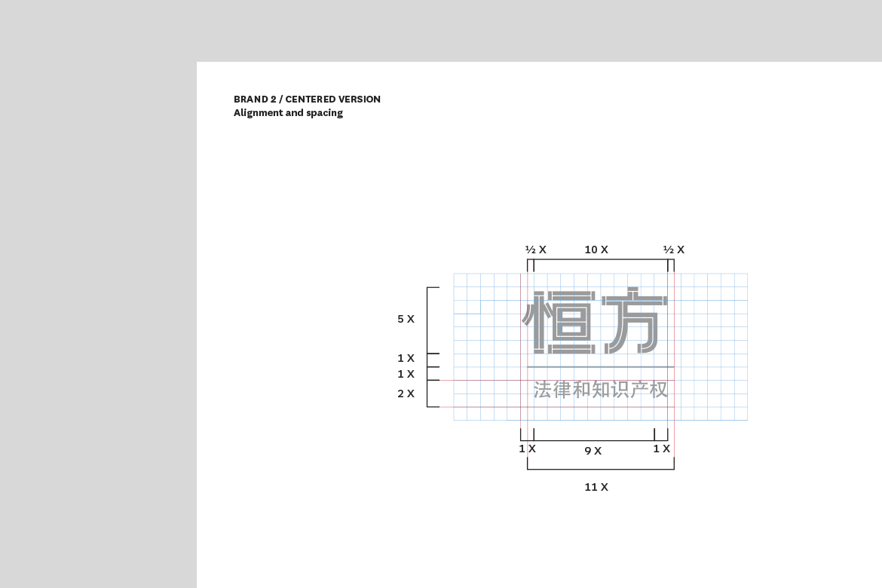The height and width of the screenshot is (588, 882).
Task: Click the right ½ X top label
Action: click(x=674, y=250)
